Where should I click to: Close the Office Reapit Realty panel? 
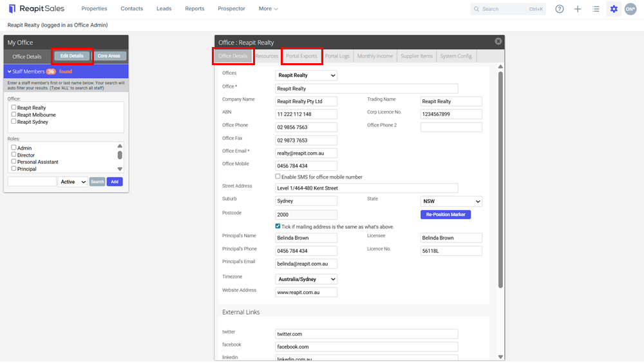(498, 41)
